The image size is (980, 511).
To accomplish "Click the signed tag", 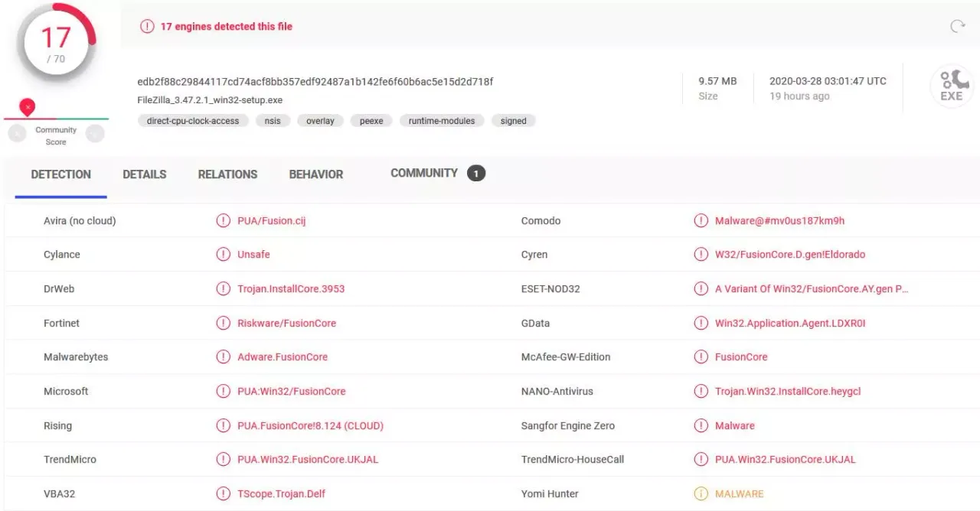I will pyautogui.click(x=514, y=121).
